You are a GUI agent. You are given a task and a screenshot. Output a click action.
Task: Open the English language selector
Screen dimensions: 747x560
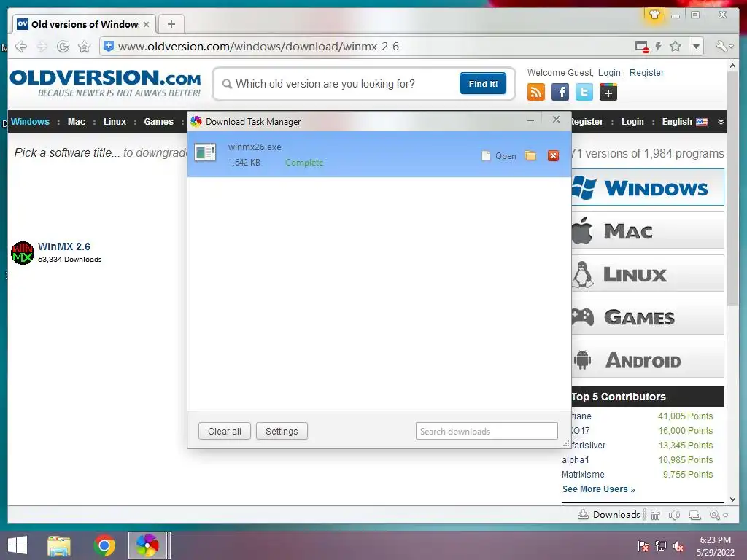[684, 122]
